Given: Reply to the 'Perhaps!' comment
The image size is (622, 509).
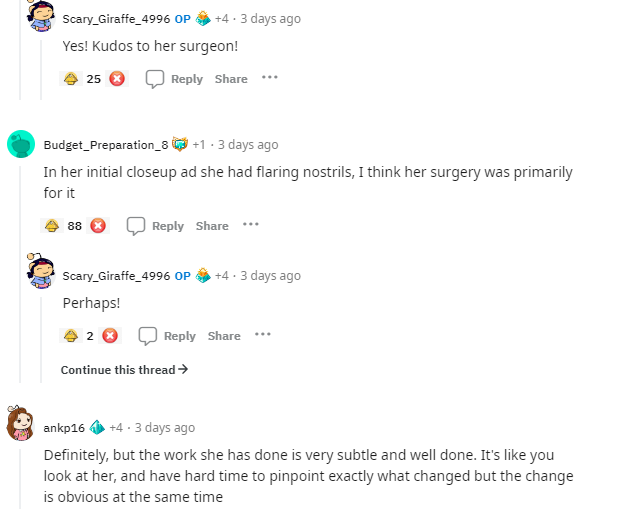Looking at the screenshot, I should tap(169, 336).
